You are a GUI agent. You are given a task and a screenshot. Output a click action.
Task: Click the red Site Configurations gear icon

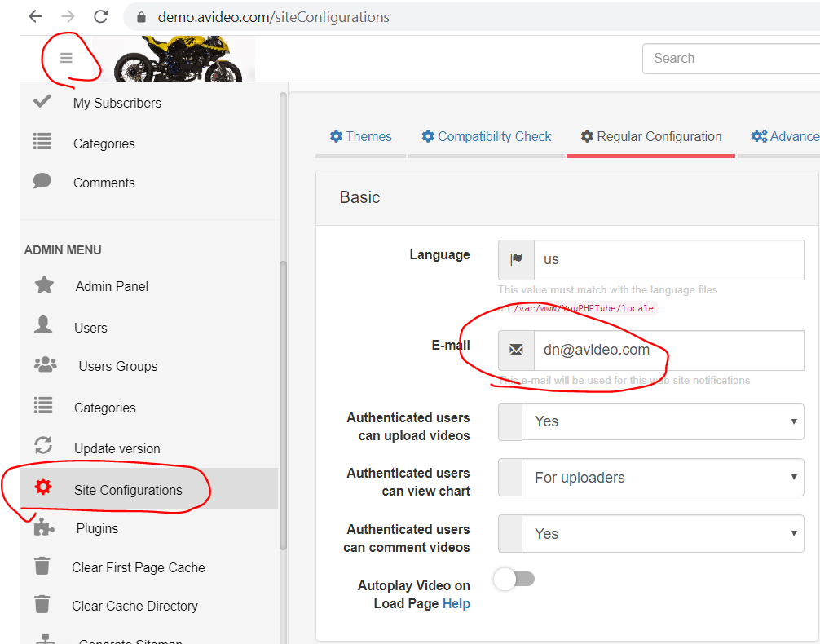tap(43, 487)
